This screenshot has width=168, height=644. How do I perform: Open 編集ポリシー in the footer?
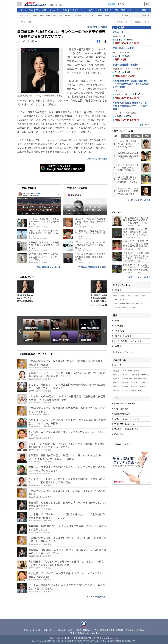tap(49, 630)
